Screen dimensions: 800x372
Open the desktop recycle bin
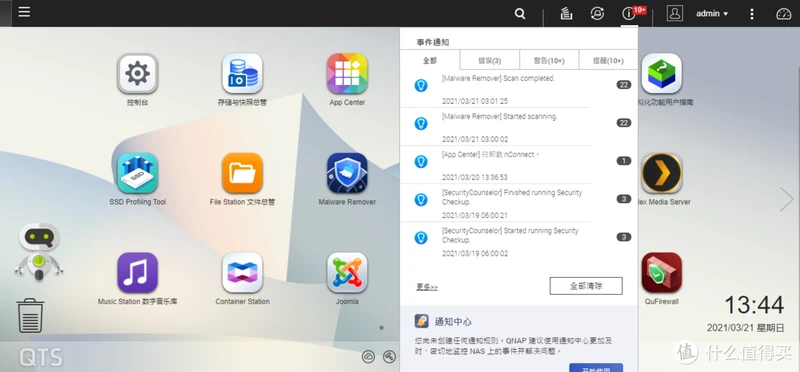tap(30, 316)
